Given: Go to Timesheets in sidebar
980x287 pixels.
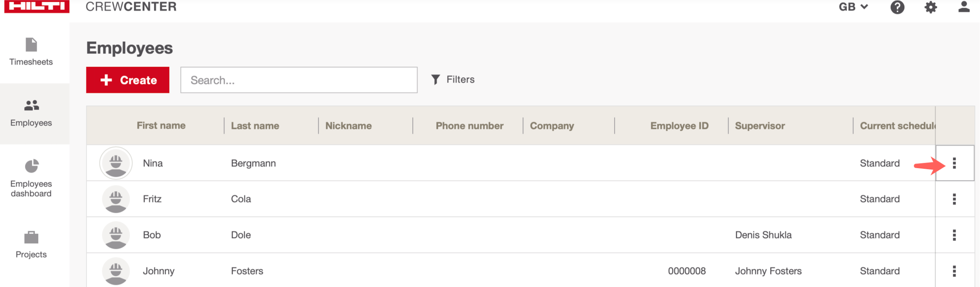Looking at the screenshot, I should (x=31, y=52).
